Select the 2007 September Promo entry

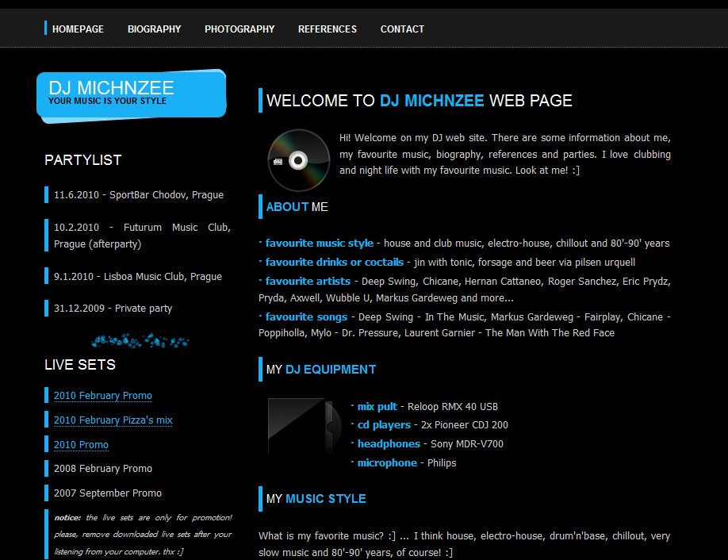point(108,493)
